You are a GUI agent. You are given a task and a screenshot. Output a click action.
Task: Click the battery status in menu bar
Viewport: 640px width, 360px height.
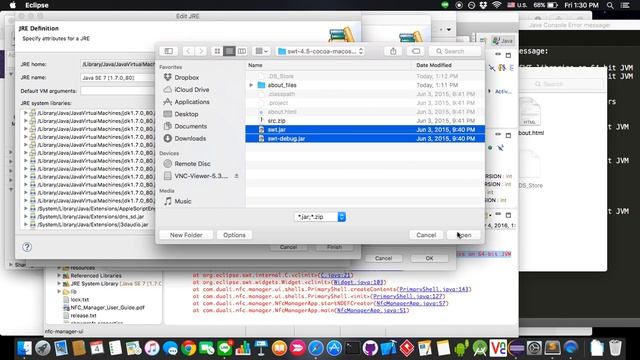point(545,5)
